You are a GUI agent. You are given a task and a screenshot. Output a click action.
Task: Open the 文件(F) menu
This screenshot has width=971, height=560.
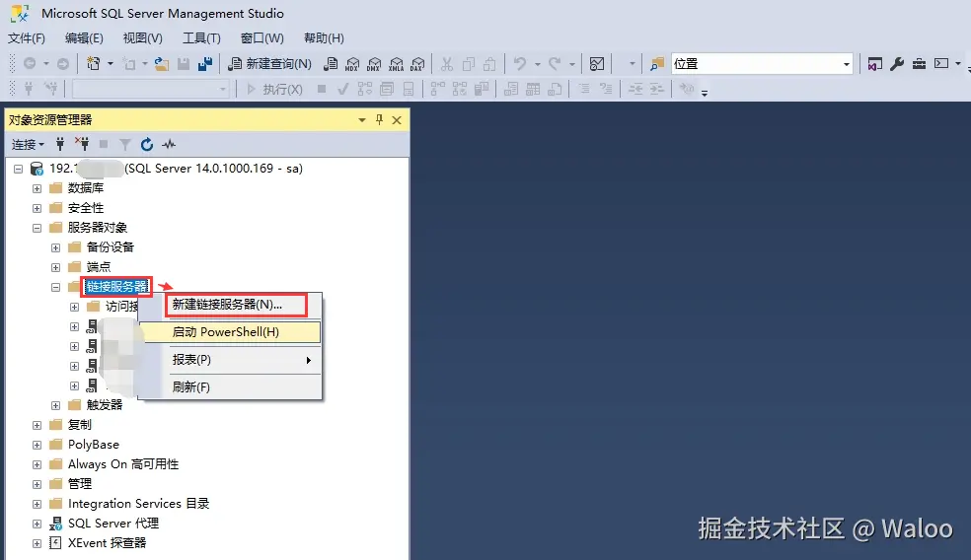click(x=26, y=38)
